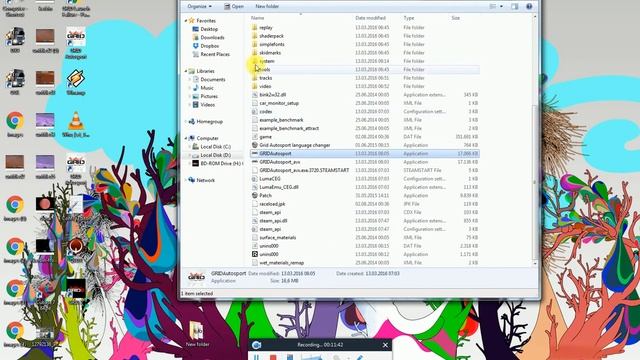Viewport: 640px width, 360px height.
Task: Select Local Disk (D:) drive icon
Action: [196, 155]
